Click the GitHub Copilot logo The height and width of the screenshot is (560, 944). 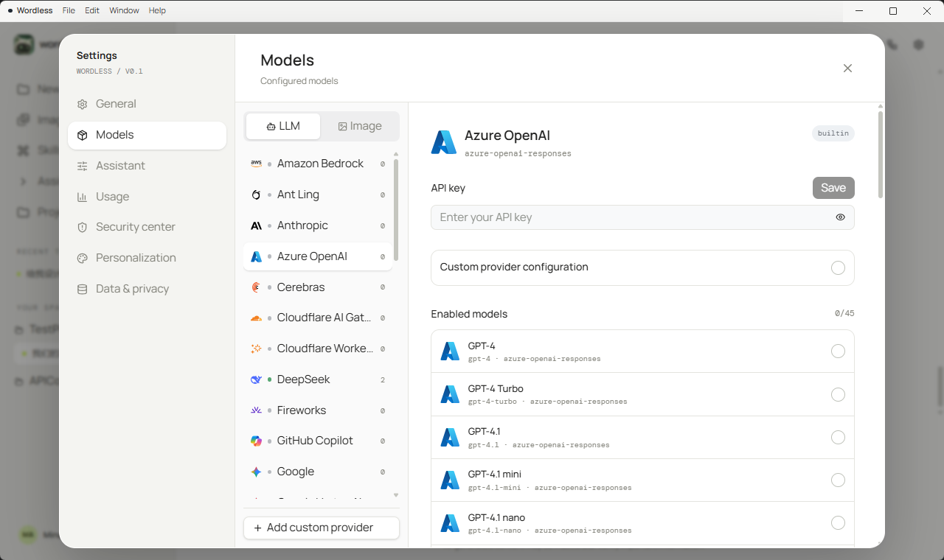[256, 441]
